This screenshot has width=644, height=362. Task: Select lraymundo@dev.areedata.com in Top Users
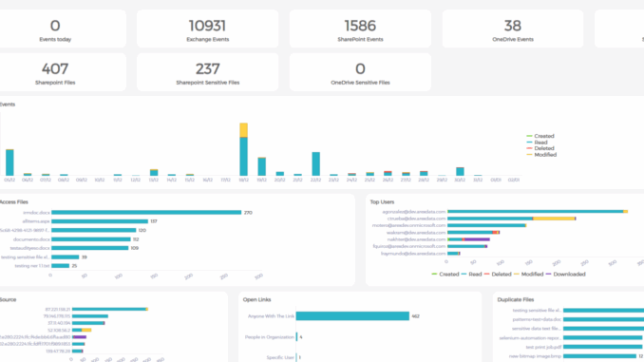point(413,254)
